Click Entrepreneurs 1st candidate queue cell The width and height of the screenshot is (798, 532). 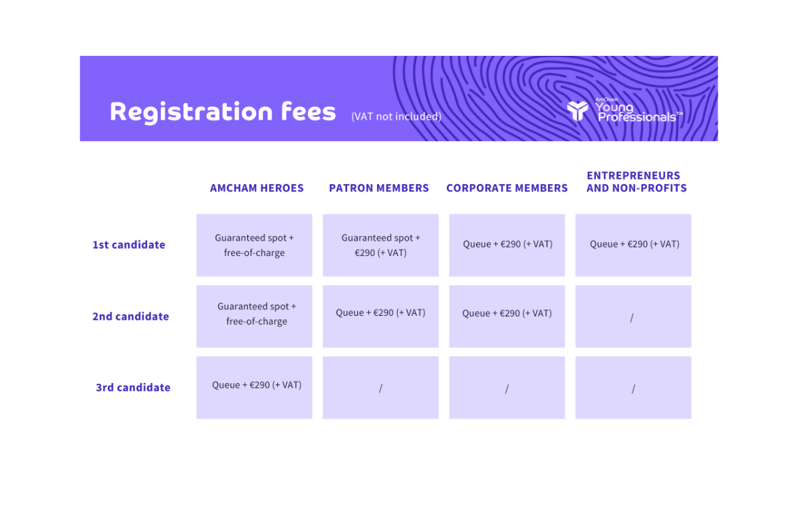pos(633,245)
